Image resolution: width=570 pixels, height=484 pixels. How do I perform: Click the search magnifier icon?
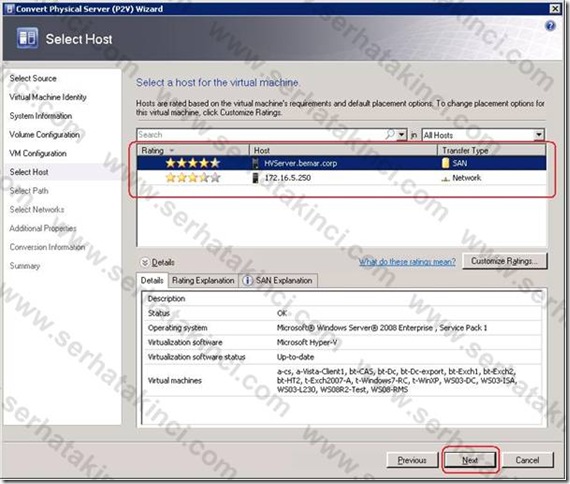point(390,135)
